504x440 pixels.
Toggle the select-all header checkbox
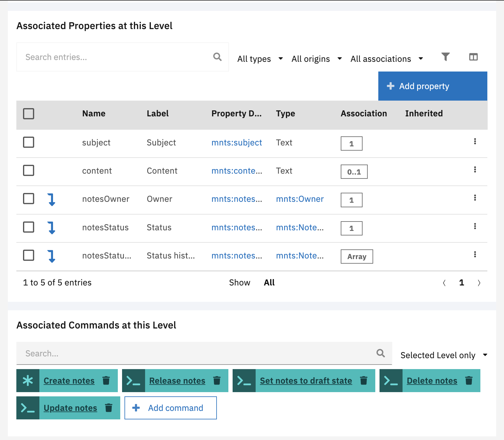[29, 114]
